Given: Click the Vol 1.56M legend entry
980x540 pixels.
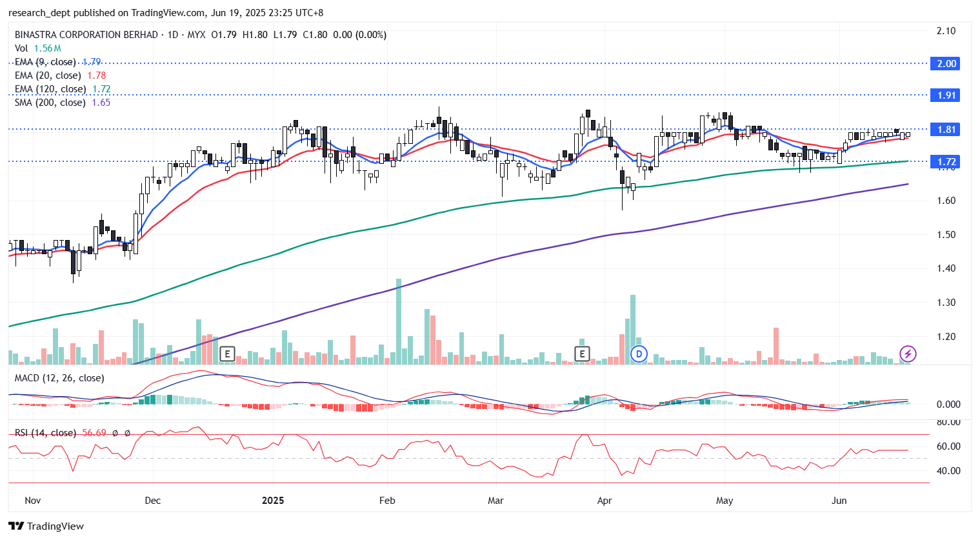Looking at the screenshot, I should 38,48.
